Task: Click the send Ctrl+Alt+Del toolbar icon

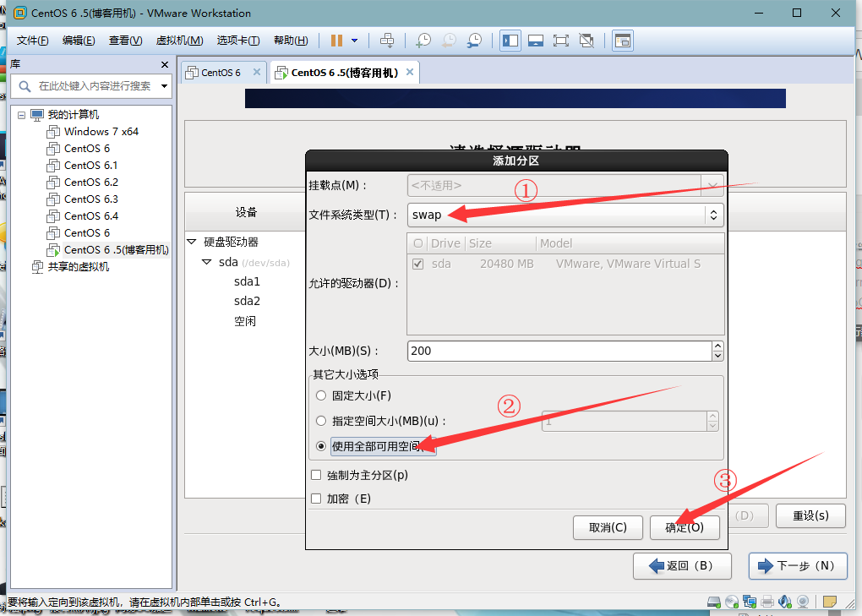Action: pyautogui.click(x=387, y=40)
